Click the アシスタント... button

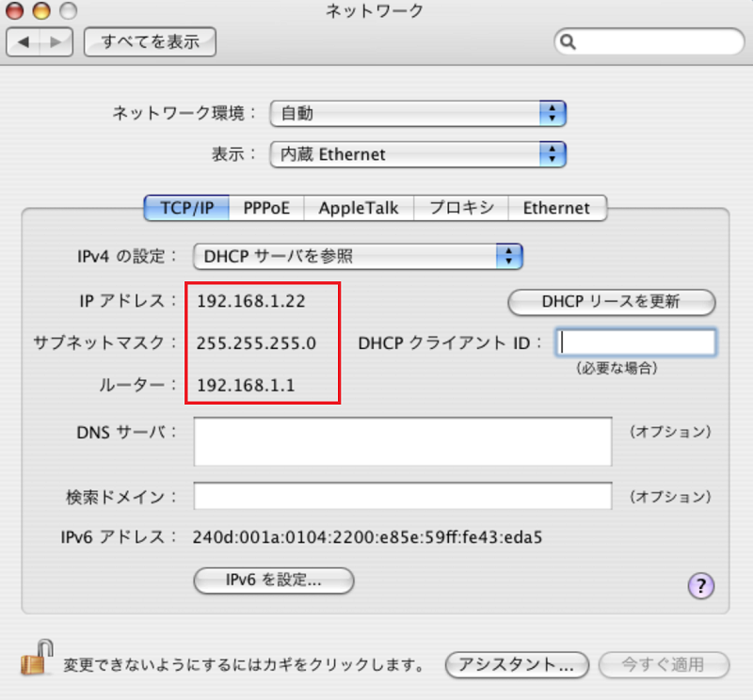(x=517, y=665)
